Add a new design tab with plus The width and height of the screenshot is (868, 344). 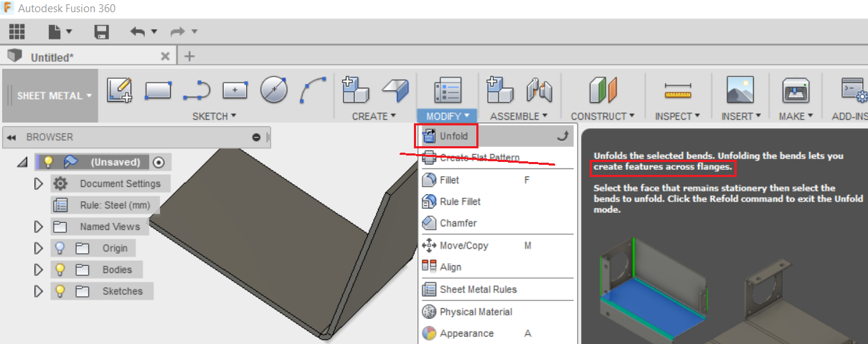point(189,56)
